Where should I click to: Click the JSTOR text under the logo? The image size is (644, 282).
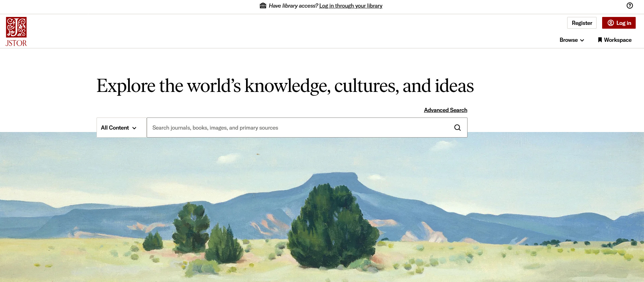pyautogui.click(x=16, y=43)
